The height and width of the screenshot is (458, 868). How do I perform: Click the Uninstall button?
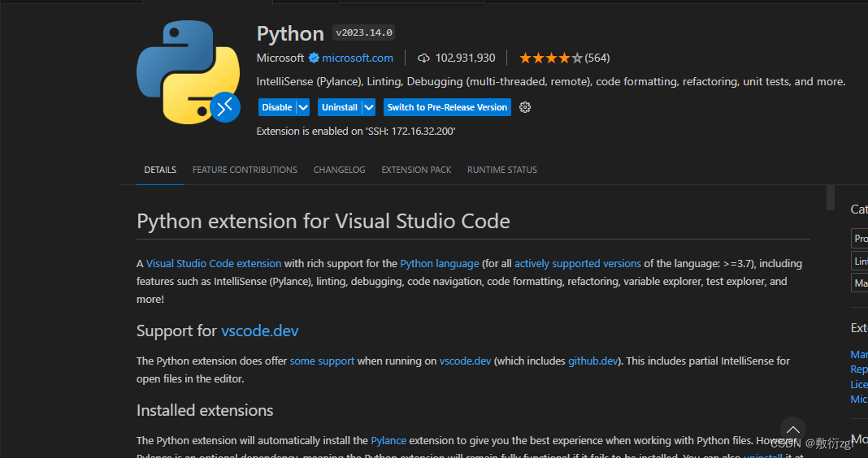coord(339,107)
